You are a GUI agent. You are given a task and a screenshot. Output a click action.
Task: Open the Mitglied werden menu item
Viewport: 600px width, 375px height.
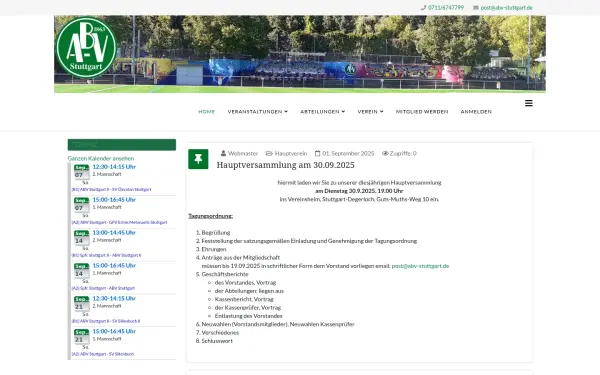coord(422,112)
